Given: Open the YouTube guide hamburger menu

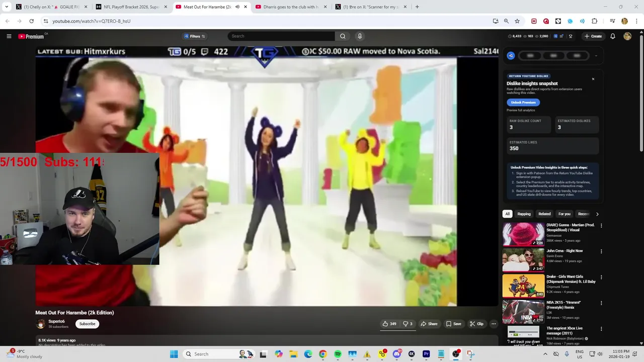Looking at the screenshot, I should point(9,36).
